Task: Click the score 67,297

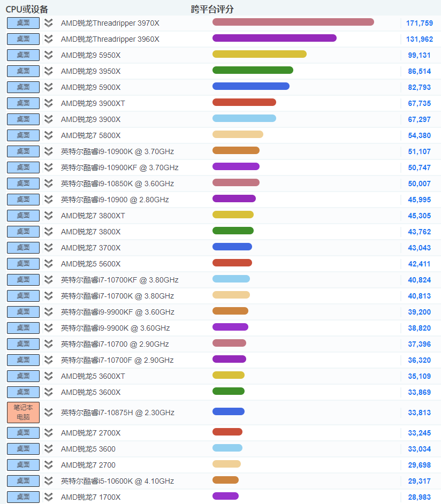Action: tap(419, 119)
